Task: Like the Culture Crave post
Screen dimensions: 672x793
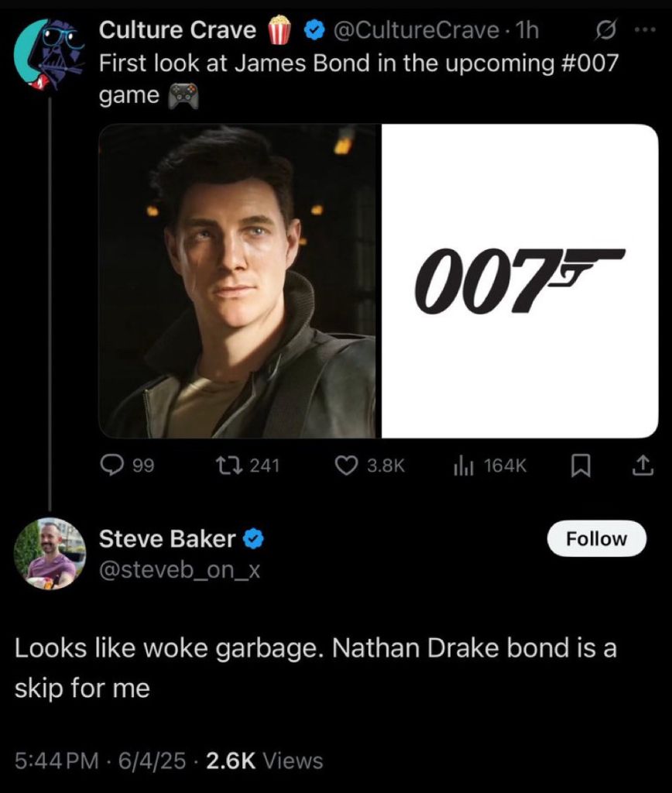Action: pos(346,465)
